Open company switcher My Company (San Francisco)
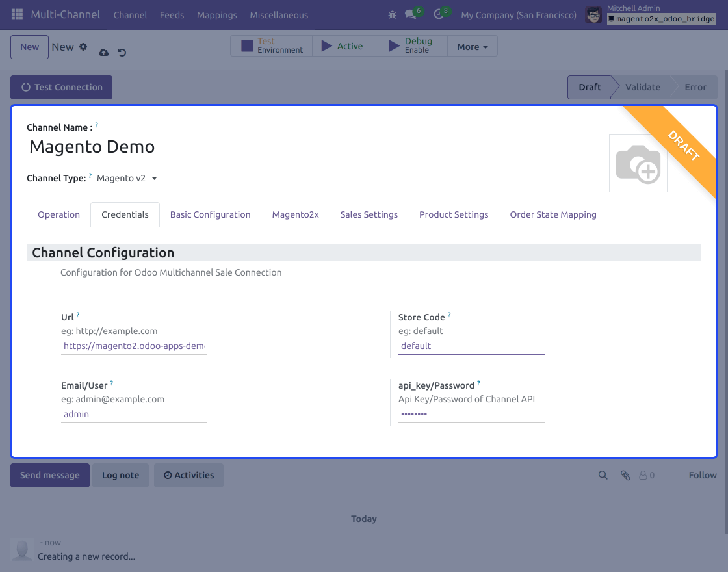The width and height of the screenshot is (728, 572). (519, 15)
